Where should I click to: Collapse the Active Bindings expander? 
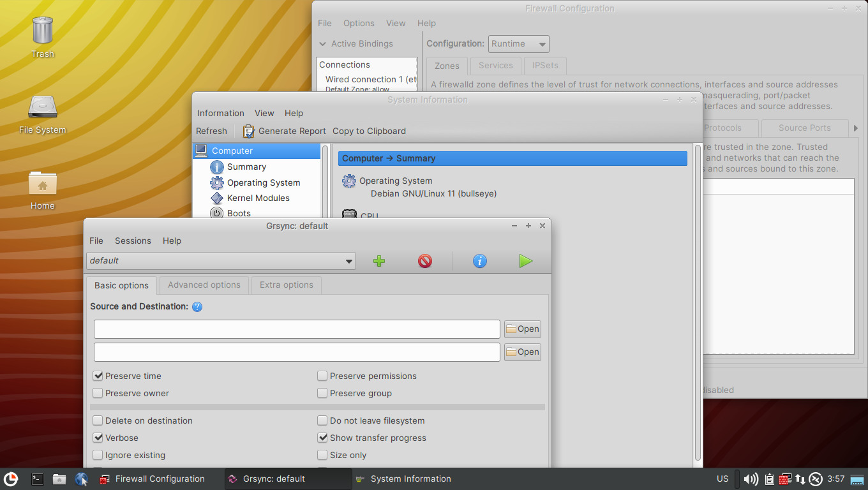click(324, 44)
